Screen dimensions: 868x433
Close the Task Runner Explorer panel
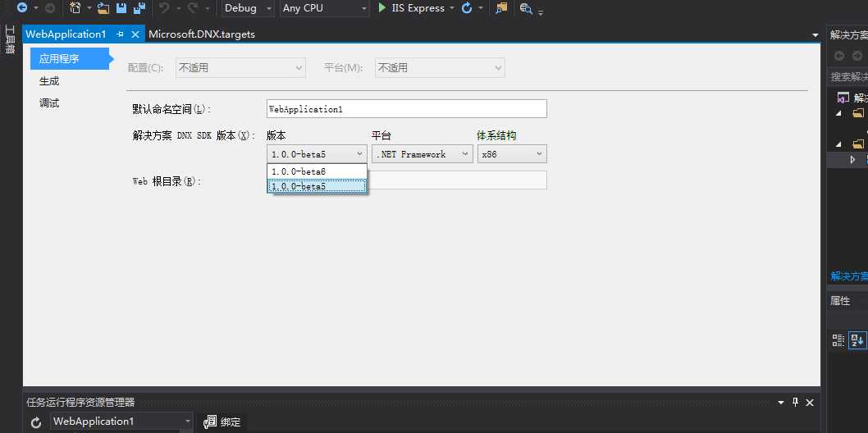click(810, 402)
